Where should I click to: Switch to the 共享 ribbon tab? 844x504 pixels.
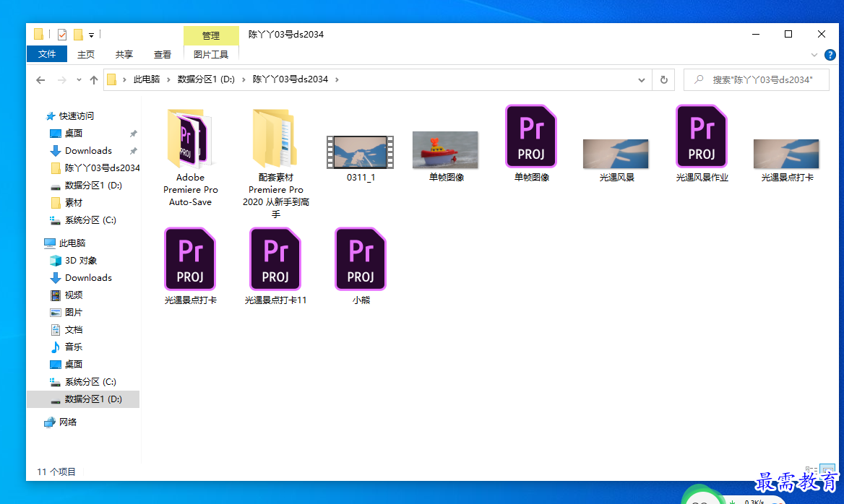pyautogui.click(x=124, y=54)
